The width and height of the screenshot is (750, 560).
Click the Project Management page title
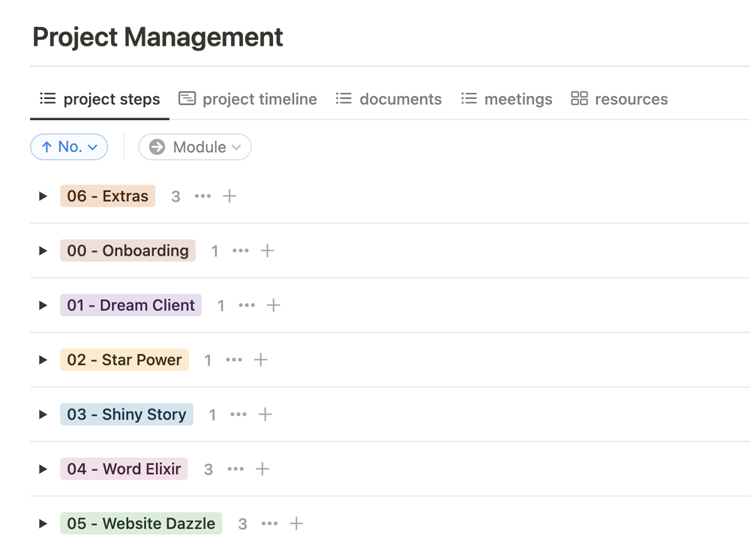157,37
